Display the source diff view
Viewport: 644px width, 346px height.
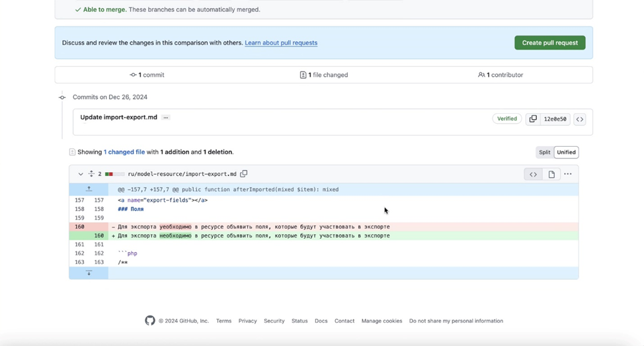tap(533, 174)
